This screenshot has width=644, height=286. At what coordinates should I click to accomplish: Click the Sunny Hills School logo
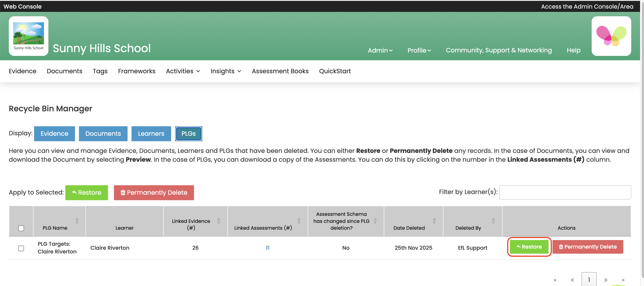click(x=29, y=36)
